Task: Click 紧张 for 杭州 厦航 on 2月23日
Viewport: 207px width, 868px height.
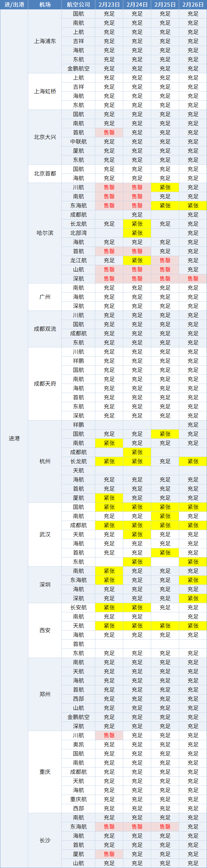Action: (x=109, y=498)
